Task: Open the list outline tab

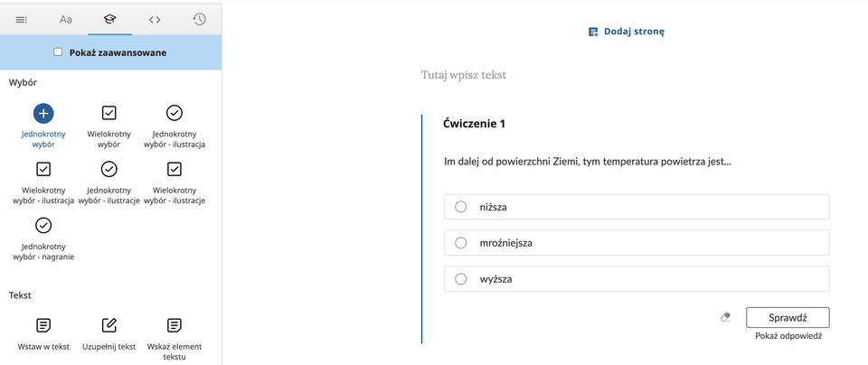Action: [22, 18]
